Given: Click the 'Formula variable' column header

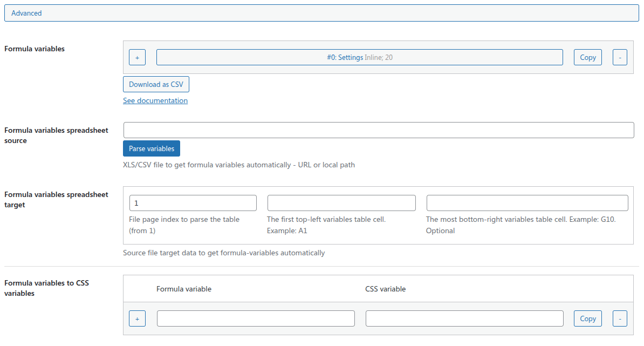Looking at the screenshot, I should point(184,289).
